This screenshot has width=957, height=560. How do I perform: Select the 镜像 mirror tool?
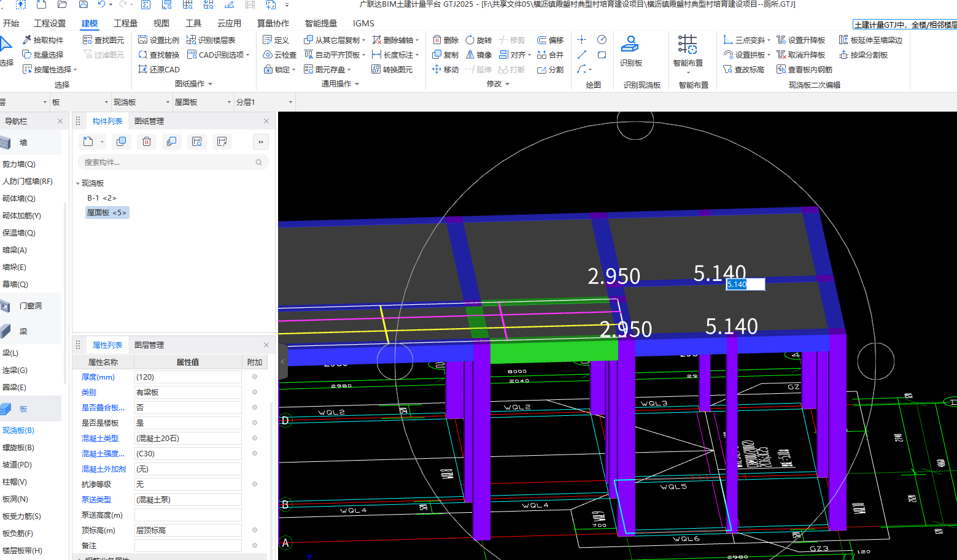coord(479,55)
